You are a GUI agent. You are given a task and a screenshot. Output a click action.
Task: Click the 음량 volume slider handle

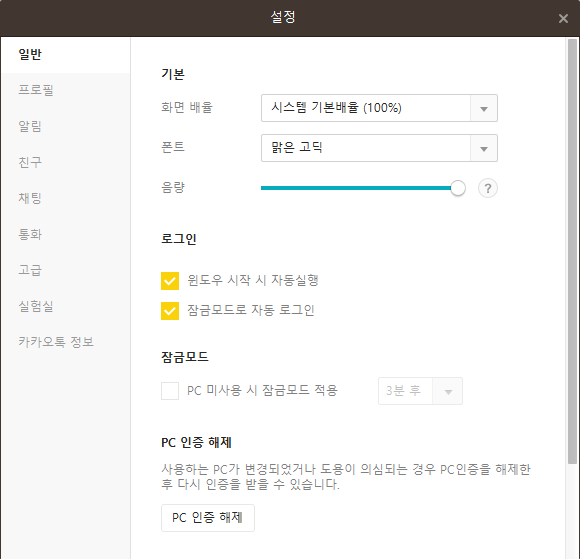coord(458,188)
